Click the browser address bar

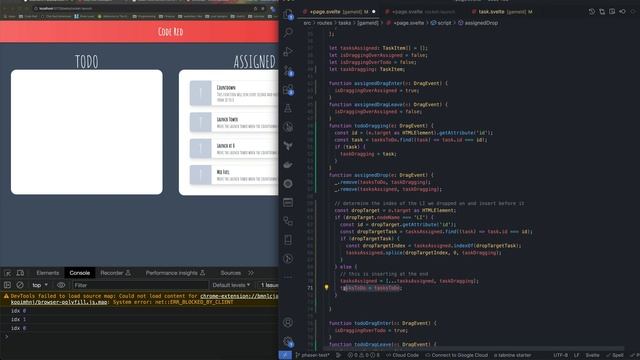click(x=143, y=8)
